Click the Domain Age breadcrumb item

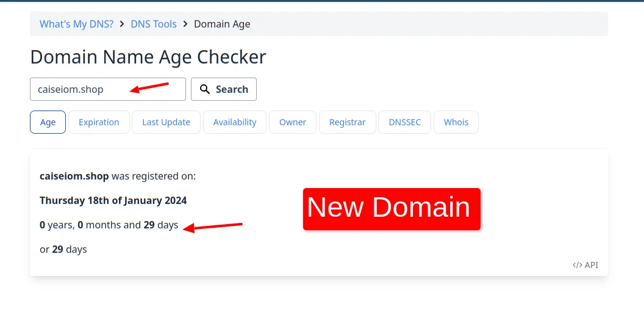(222, 24)
